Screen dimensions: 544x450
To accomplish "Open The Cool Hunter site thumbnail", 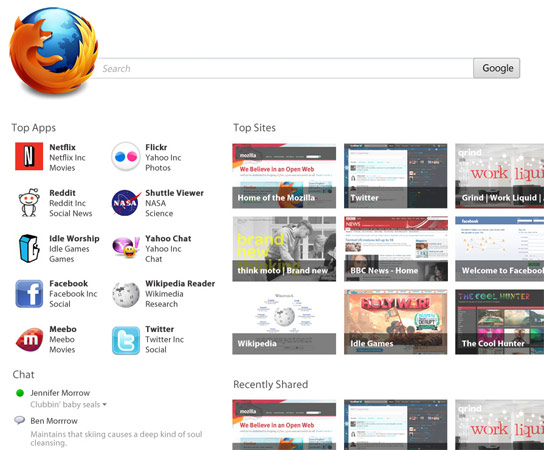I will tap(500, 322).
